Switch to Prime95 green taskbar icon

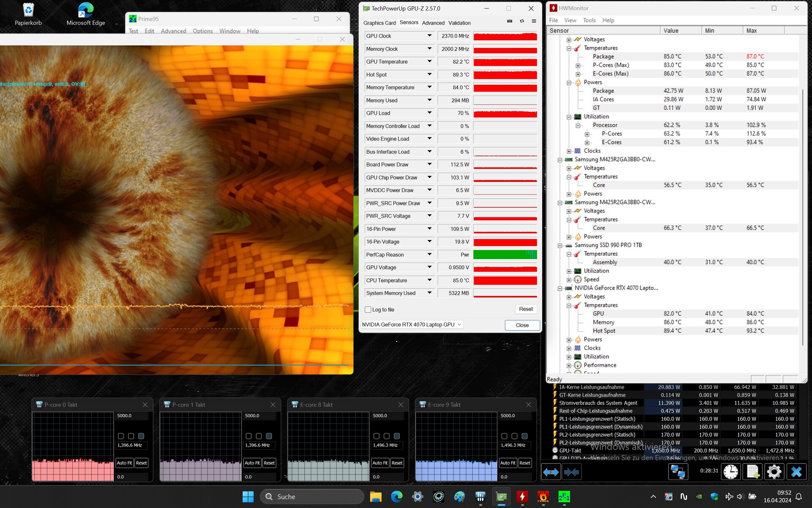[564, 497]
